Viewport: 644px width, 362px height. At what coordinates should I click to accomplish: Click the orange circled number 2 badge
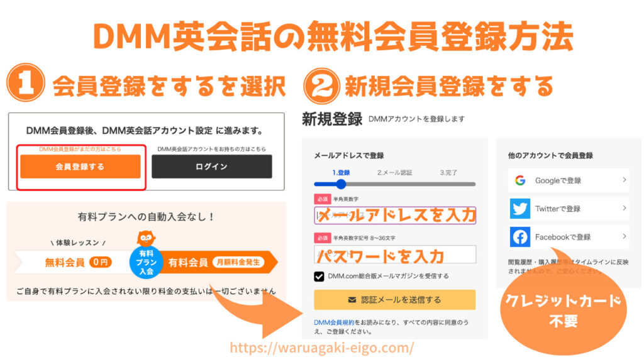click(x=321, y=86)
